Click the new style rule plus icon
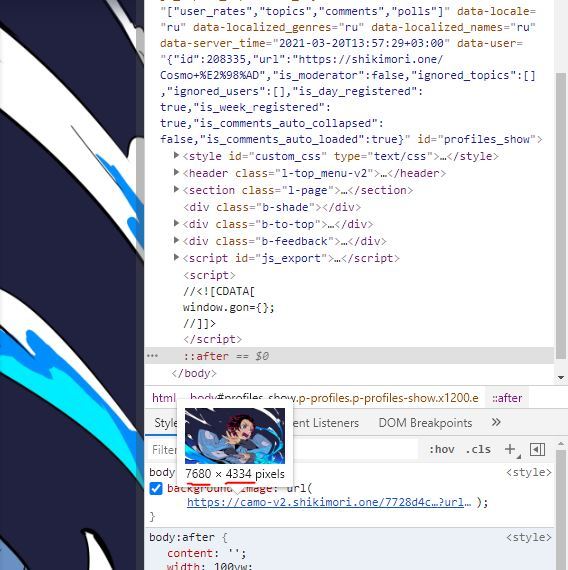 (510, 449)
